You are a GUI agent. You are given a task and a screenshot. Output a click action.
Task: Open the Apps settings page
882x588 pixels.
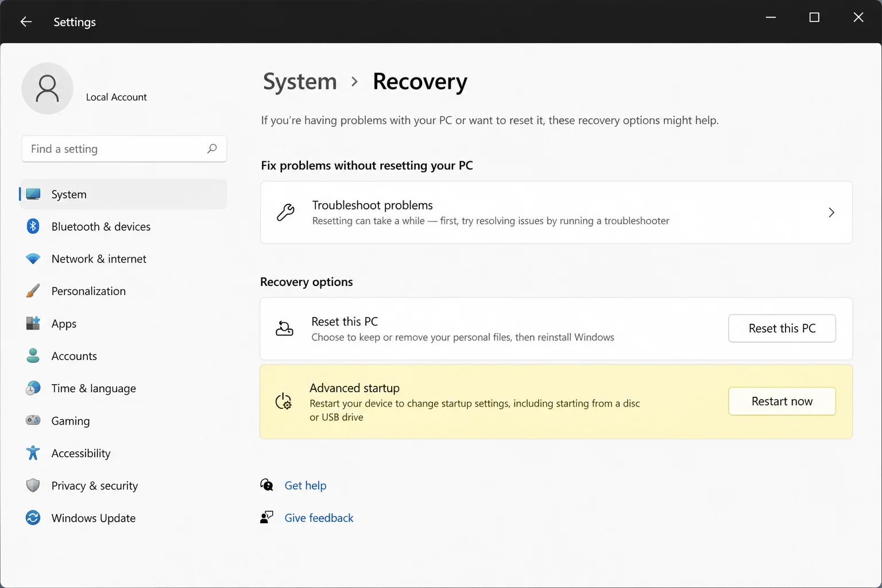pyautogui.click(x=123, y=323)
